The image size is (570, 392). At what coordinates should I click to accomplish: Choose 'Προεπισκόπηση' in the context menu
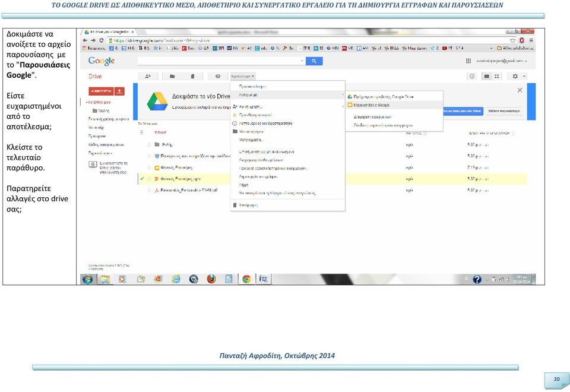pos(253,87)
